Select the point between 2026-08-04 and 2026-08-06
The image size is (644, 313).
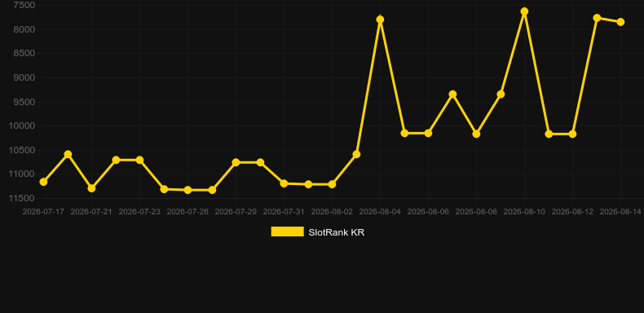point(404,133)
